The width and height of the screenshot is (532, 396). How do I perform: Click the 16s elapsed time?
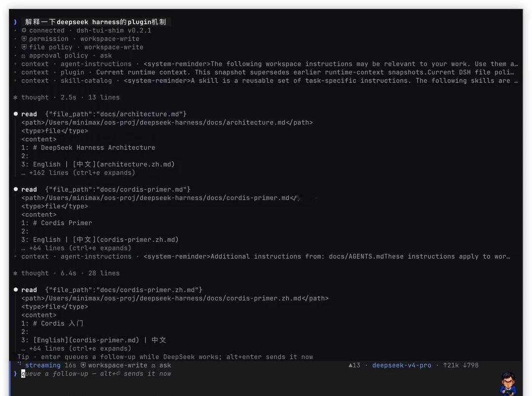(x=70, y=365)
